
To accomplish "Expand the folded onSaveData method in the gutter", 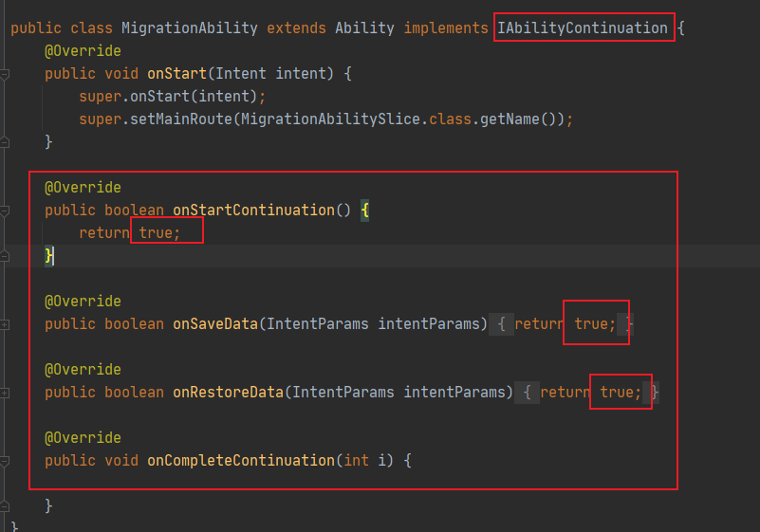I will [4, 324].
